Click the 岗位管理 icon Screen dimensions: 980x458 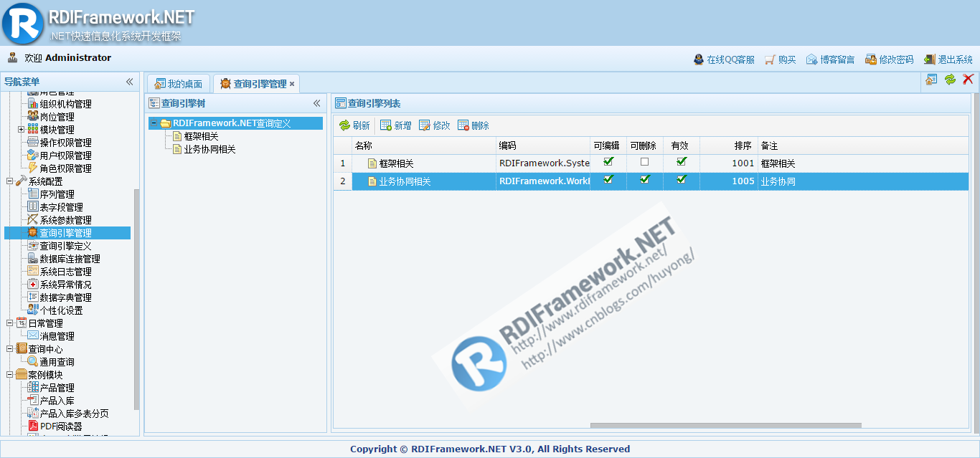click(x=33, y=117)
